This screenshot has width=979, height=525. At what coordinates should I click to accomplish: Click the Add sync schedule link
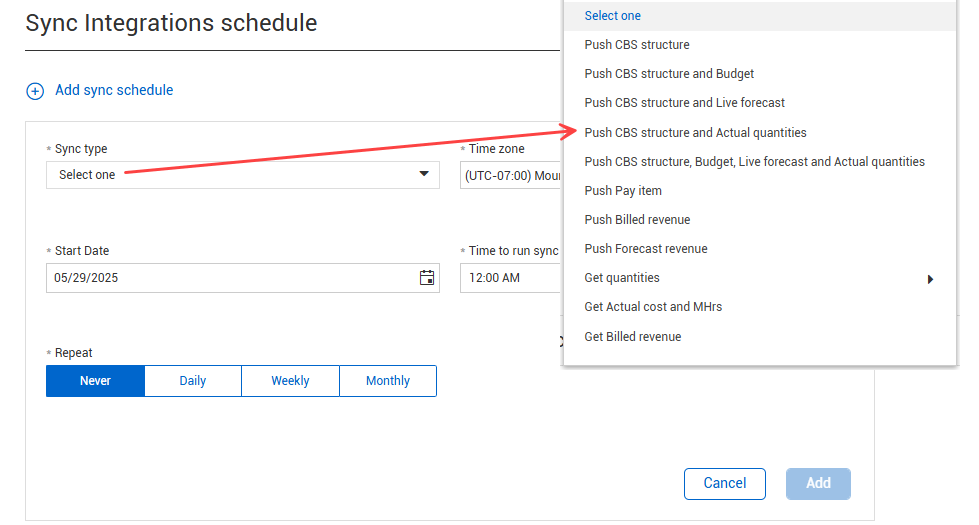[x=114, y=90]
